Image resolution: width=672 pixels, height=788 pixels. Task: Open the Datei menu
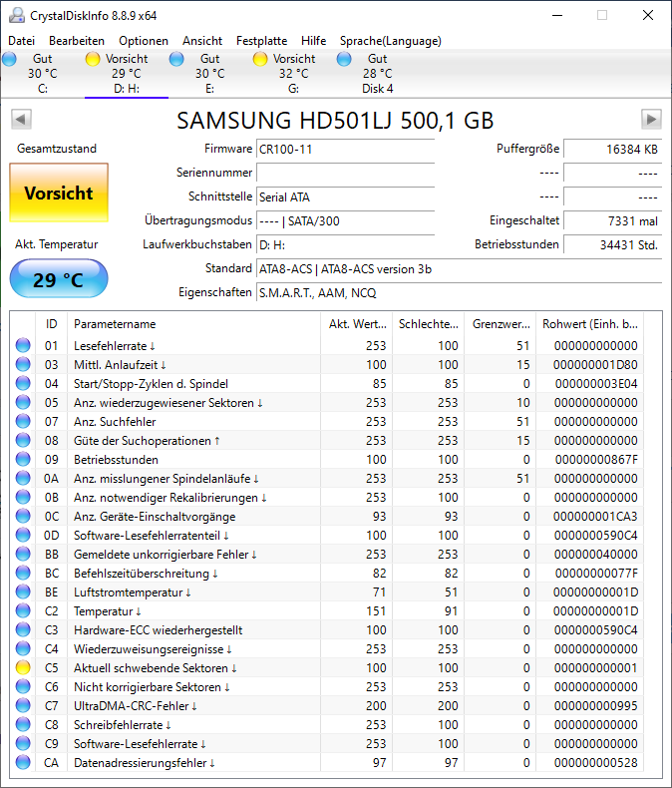click(22, 41)
